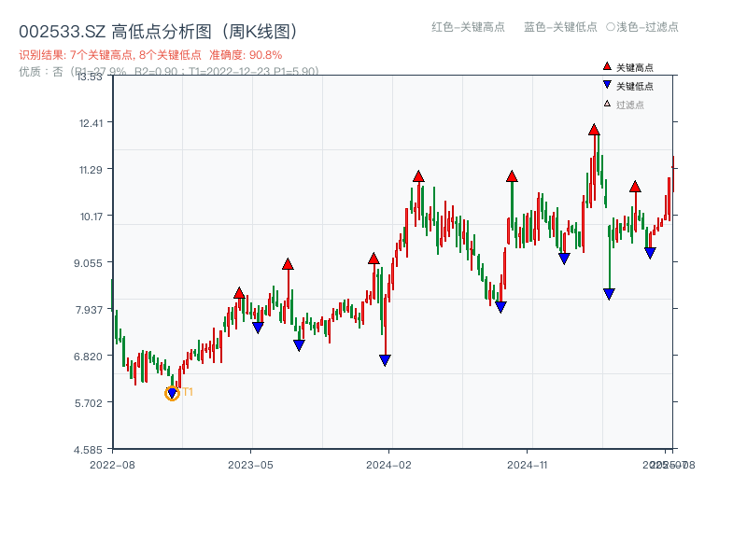Click the 2022-08 x-axis date label

point(112,465)
